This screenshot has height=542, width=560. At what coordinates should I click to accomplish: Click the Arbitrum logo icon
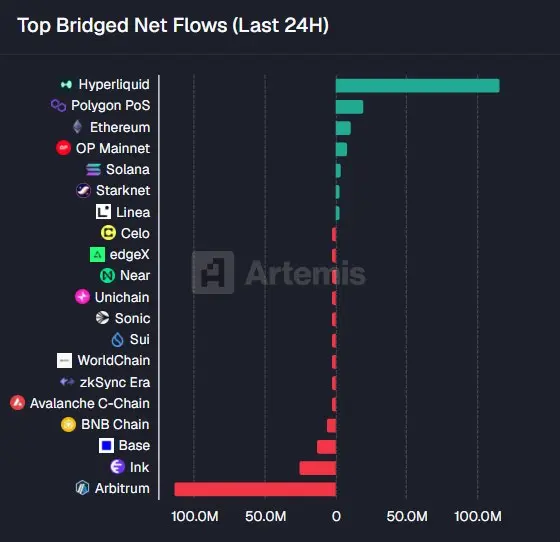[x=82, y=488]
